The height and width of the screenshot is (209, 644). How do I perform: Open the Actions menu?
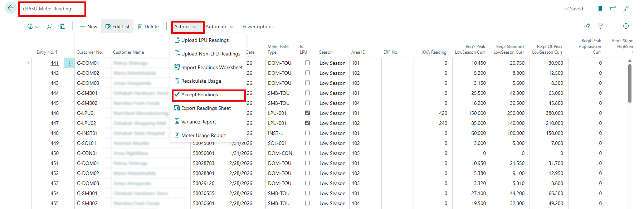click(186, 26)
